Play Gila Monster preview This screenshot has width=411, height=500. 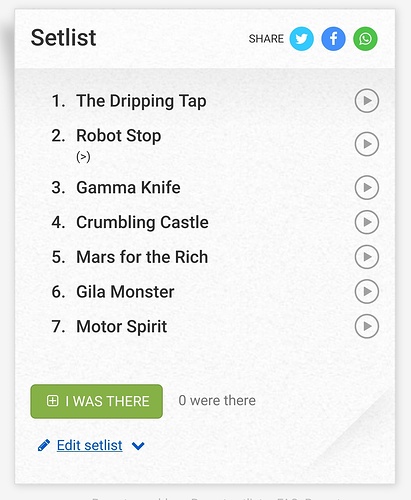pyautogui.click(x=367, y=291)
